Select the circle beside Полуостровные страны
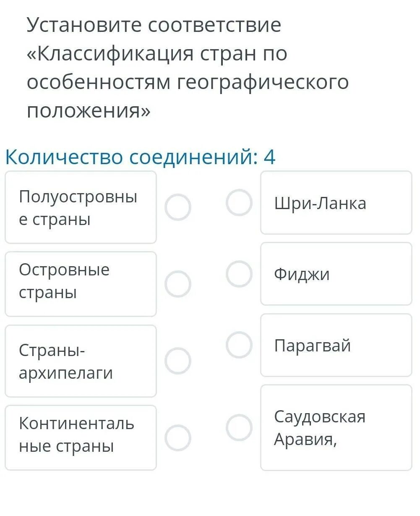 (177, 207)
